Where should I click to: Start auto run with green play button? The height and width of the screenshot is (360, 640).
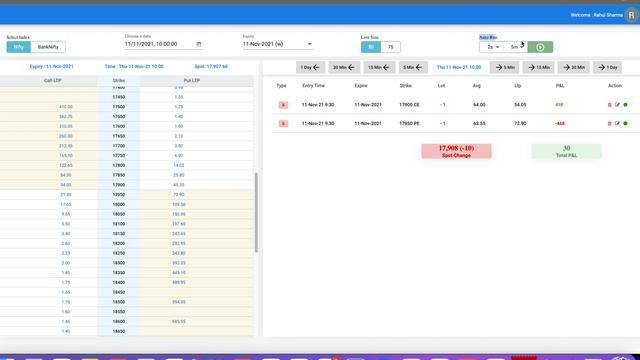pyautogui.click(x=540, y=47)
